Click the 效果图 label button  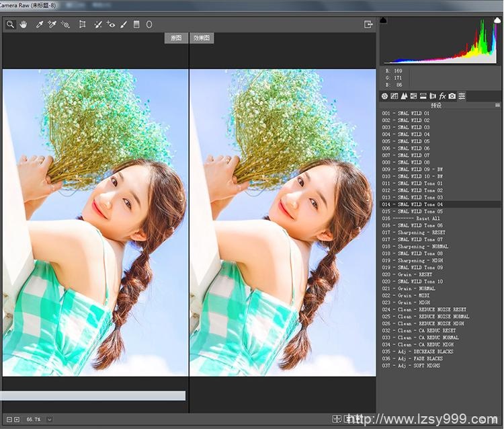coord(201,38)
